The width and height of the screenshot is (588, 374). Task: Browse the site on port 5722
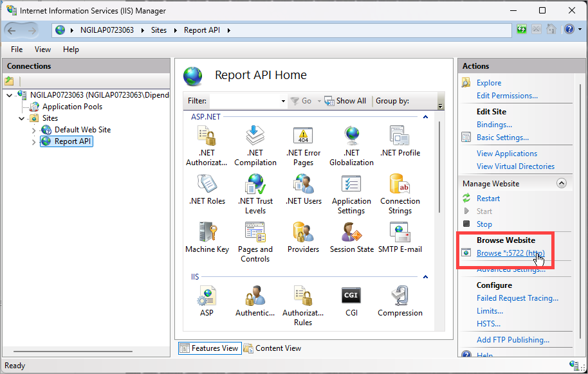pyautogui.click(x=510, y=253)
